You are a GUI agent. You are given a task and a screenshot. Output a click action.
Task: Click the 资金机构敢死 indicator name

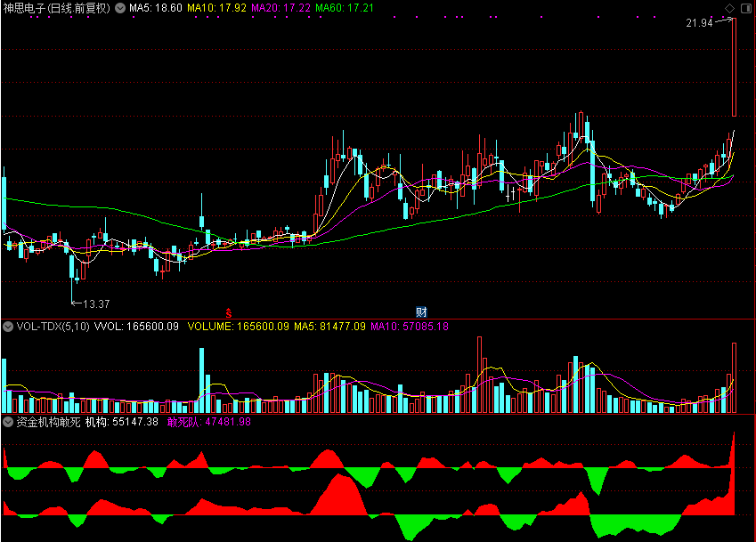pos(48,422)
